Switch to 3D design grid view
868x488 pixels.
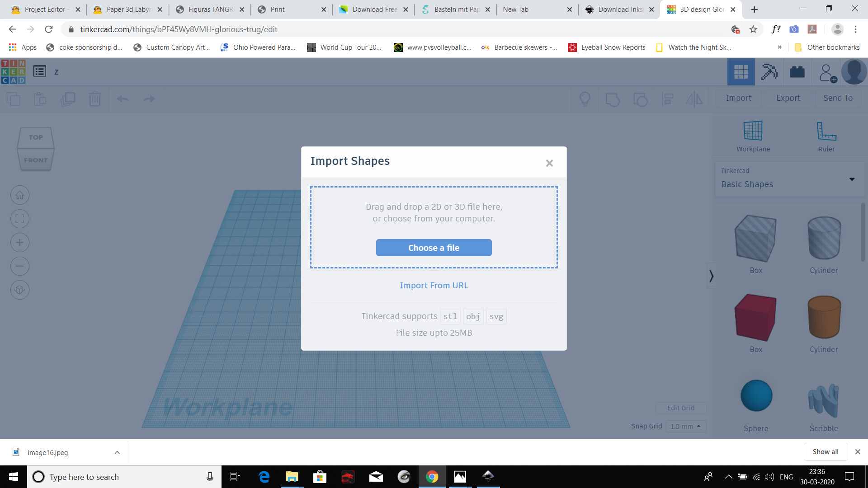click(741, 72)
